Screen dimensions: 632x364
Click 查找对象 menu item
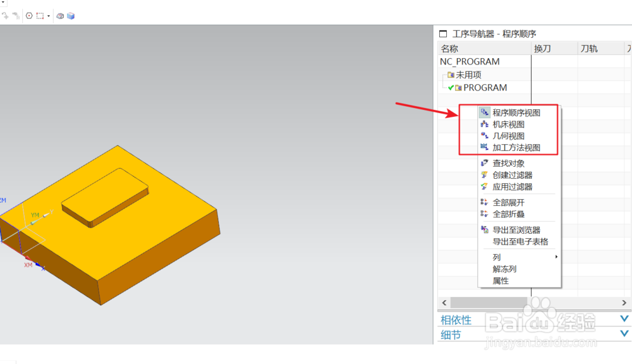point(508,163)
